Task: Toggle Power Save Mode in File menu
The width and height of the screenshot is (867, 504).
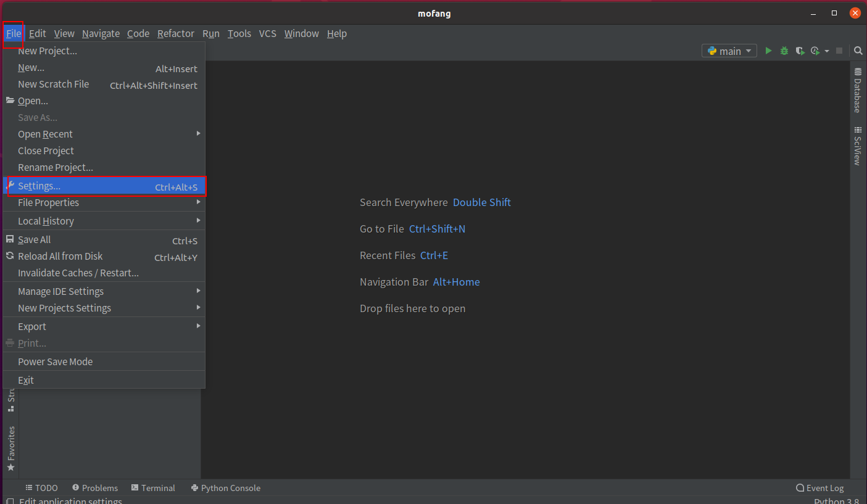Action: 104,361
